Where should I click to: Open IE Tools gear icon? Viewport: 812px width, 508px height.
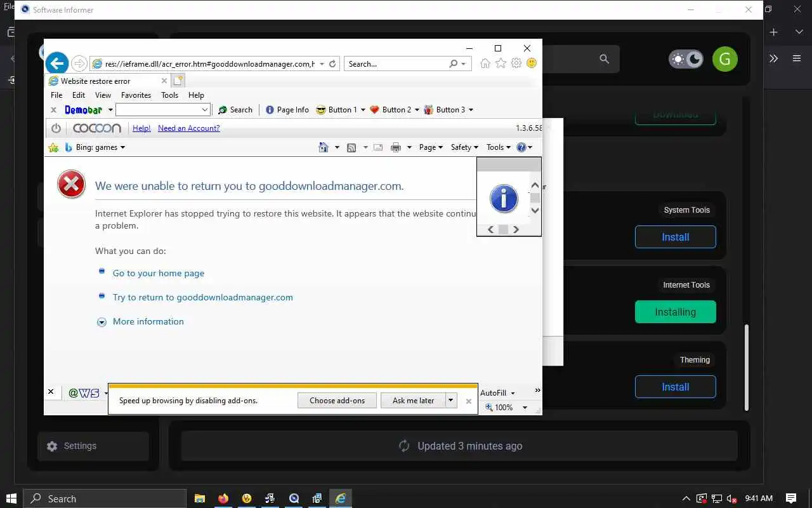pos(516,63)
